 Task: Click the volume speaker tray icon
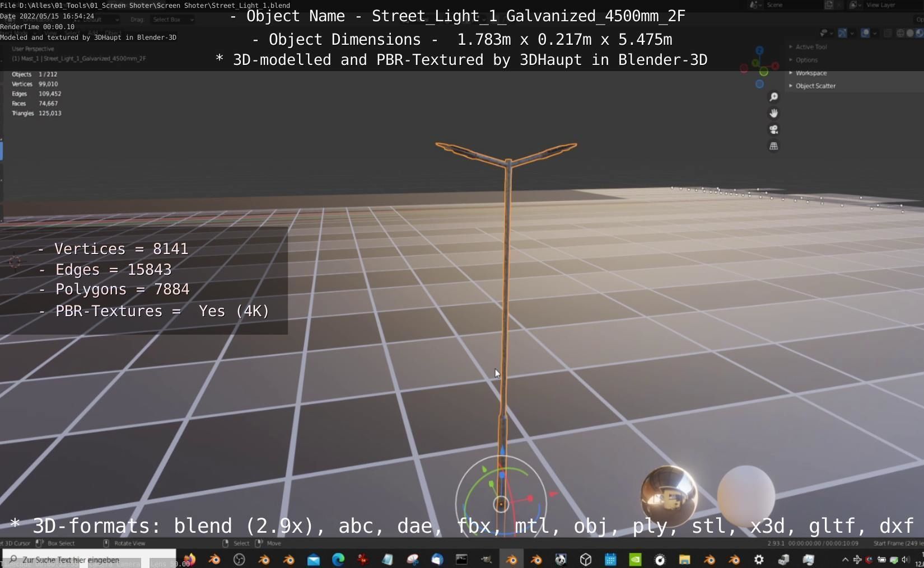click(x=906, y=559)
